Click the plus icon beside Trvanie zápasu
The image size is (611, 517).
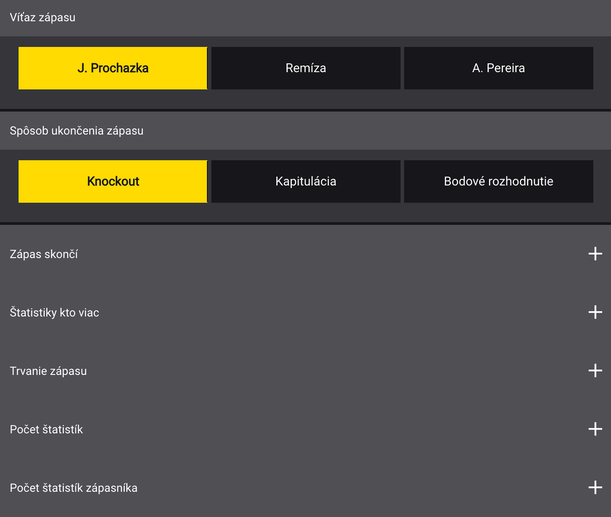point(595,371)
